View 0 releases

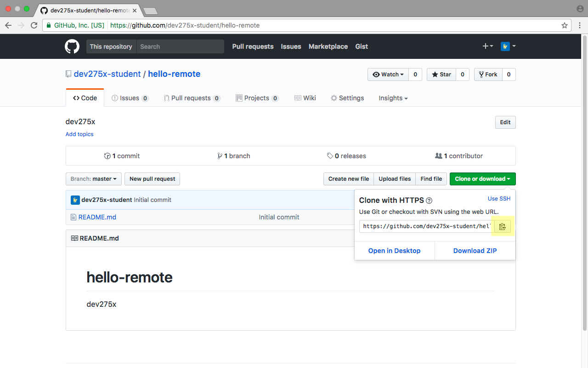tap(346, 156)
